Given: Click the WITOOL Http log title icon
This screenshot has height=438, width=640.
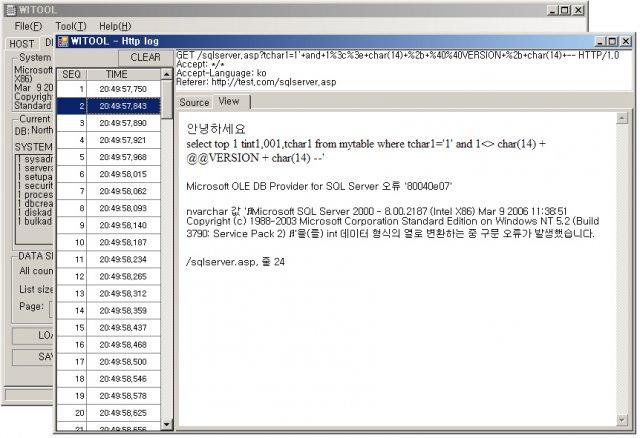Looking at the screenshot, I should point(62,41).
